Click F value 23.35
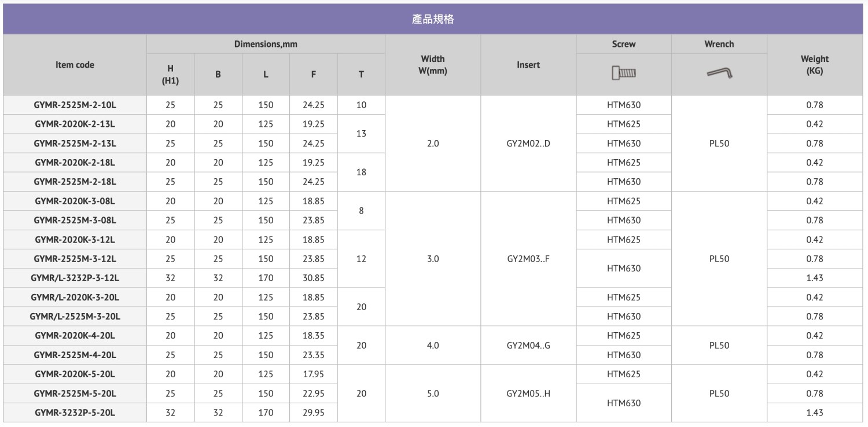The width and height of the screenshot is (868, 427). 314,355
